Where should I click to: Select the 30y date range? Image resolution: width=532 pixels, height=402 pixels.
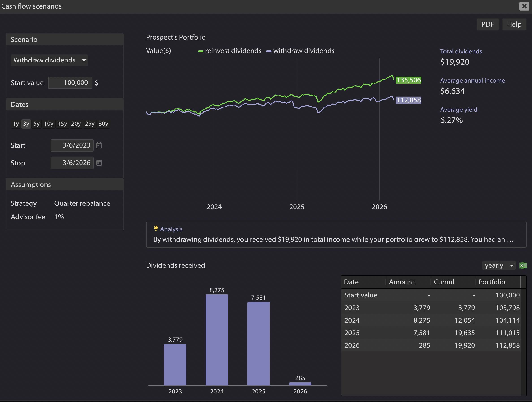pyautogui.click(x=103, y=124)
